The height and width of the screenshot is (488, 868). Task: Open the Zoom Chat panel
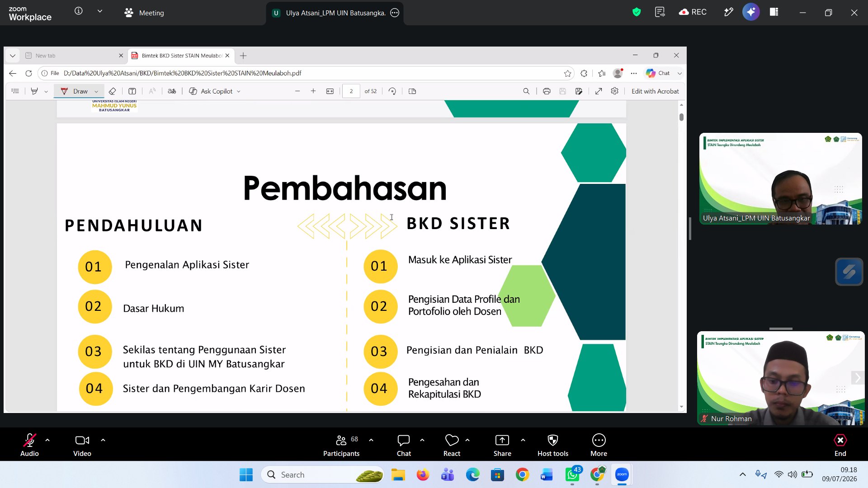pos(404,445)
